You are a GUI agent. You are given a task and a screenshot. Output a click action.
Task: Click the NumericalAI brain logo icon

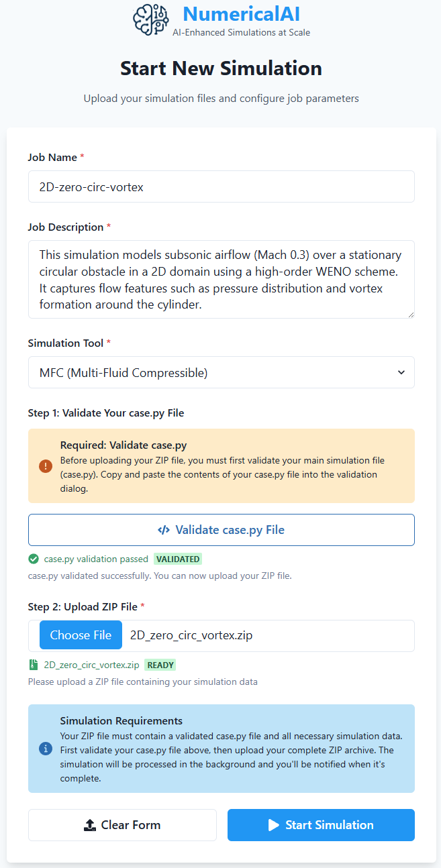pos(150,19)
